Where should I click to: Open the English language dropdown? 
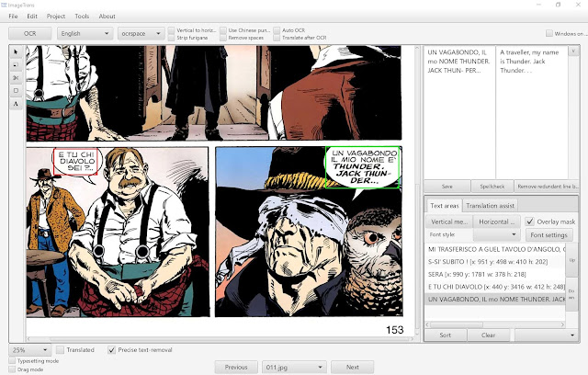click(85, 33)
